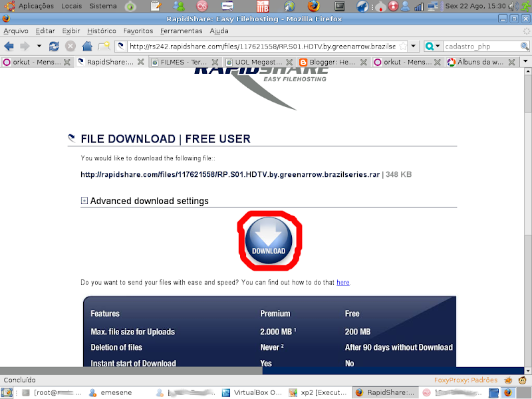532x399 pixels.
Task: Open the search engine selector dropdown
Action: (x=433, y=46)
